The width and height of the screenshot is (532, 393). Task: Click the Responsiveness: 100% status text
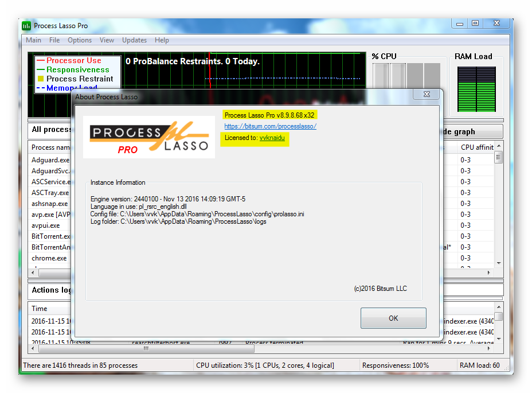[396, 365]
